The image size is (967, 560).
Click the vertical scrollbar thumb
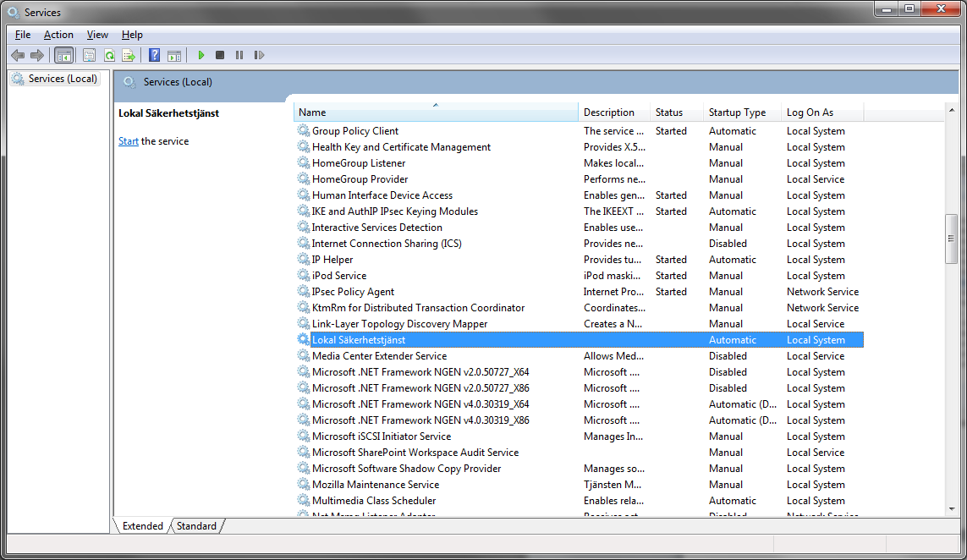pos(951,239)
